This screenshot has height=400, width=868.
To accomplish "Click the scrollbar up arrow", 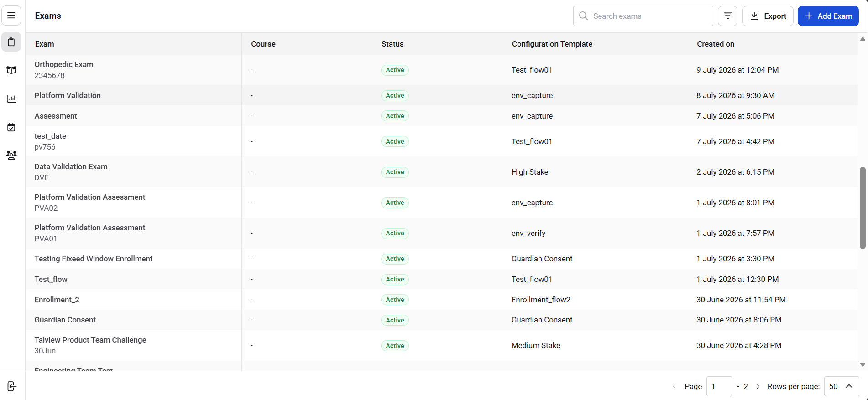I will pos(863,39).
